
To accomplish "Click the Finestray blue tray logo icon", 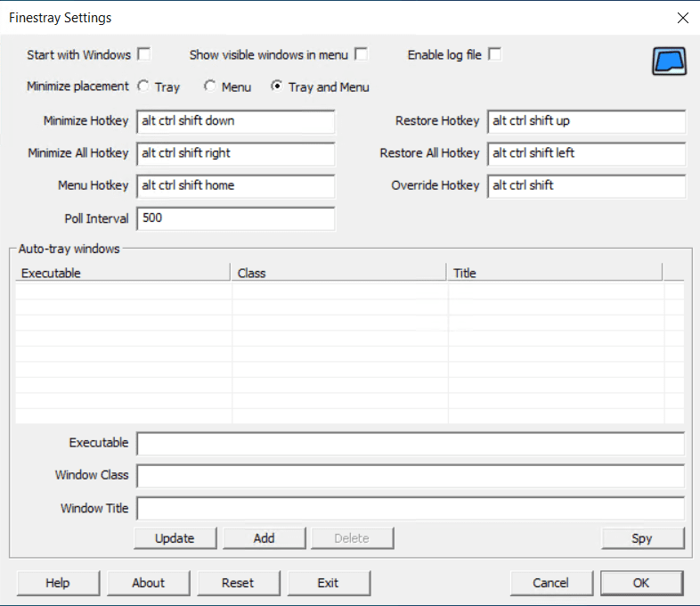I will pyautogui.click(x=669, y=61).
